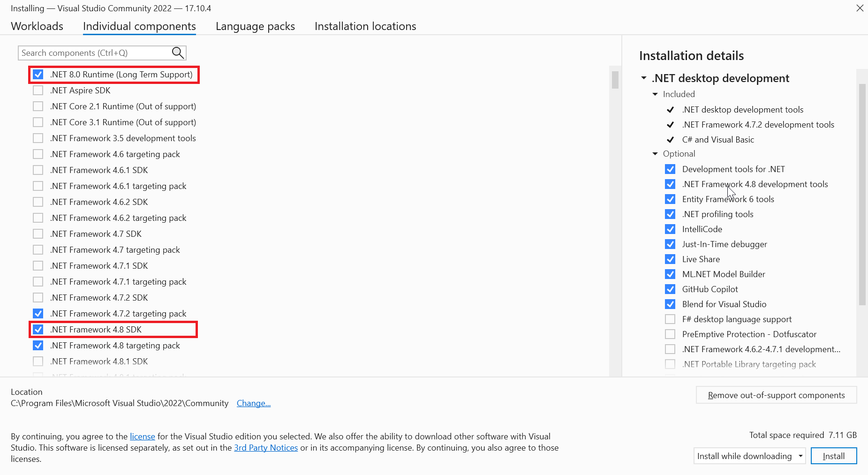Uncheck .NET Framework 4.8 SDK
The width and height of the screenshot is (868, 475).
tap(38, 330)
